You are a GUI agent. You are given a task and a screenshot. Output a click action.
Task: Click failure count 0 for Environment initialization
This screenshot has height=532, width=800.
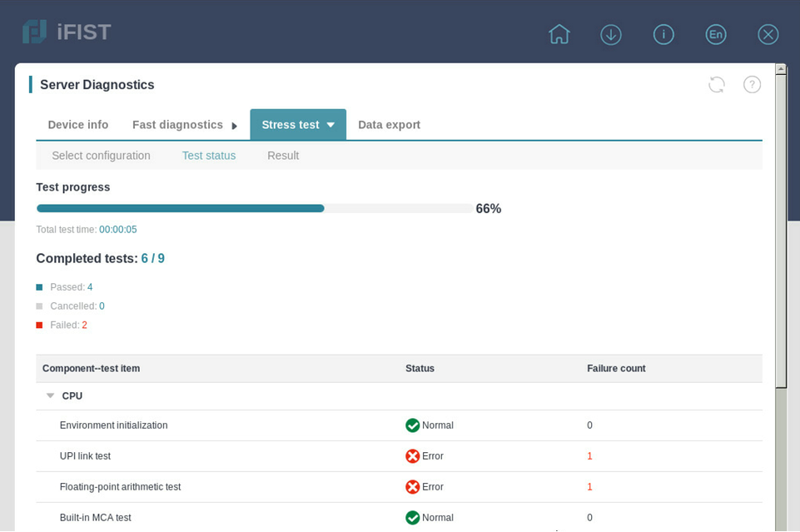589,425
